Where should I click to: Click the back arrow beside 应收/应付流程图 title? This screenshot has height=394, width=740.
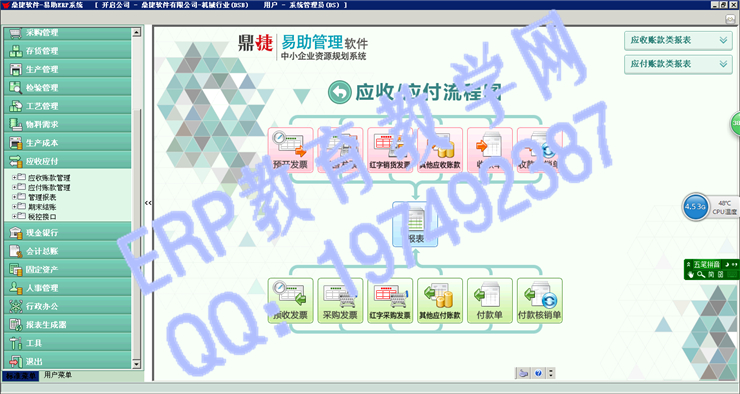click(339, 92)
